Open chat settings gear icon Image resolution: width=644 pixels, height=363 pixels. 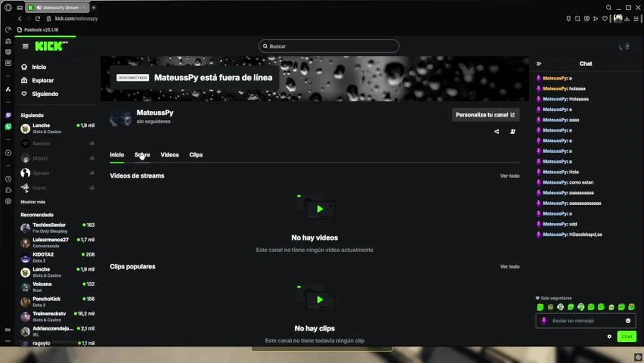pyautogui.click(x=609, y=336)
